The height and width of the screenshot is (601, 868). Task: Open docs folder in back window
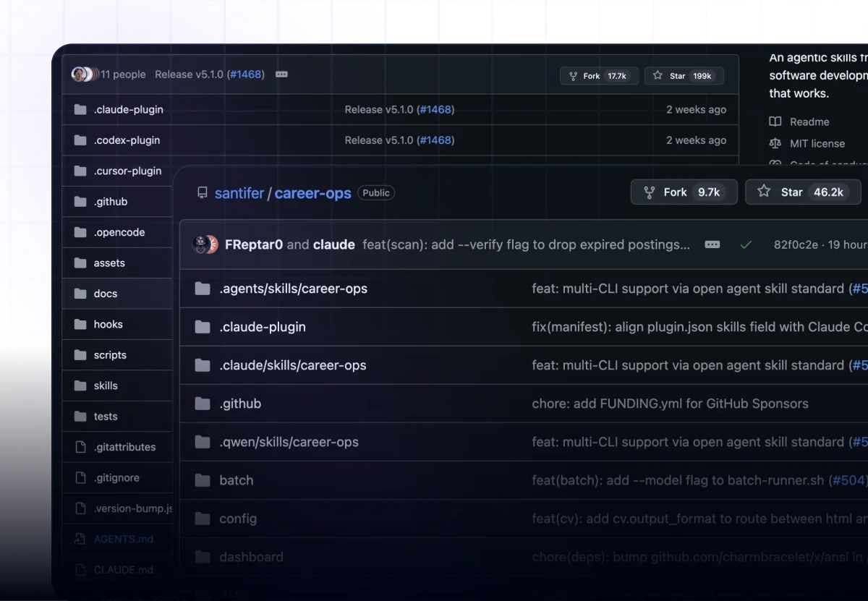pyautogui.click(x=106, y=294)
